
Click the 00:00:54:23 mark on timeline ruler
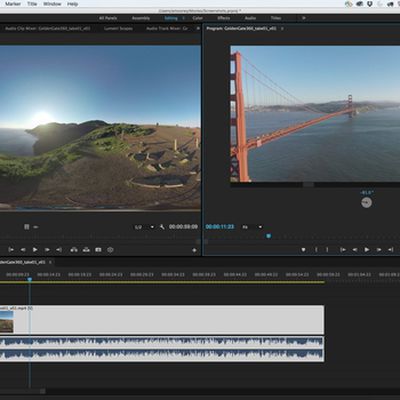297,275
